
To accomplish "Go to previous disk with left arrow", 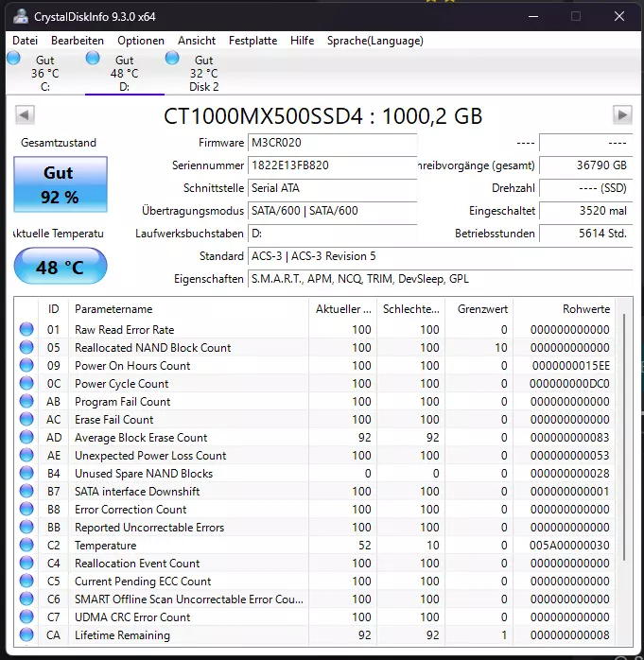I will click(x=25, y=115).
